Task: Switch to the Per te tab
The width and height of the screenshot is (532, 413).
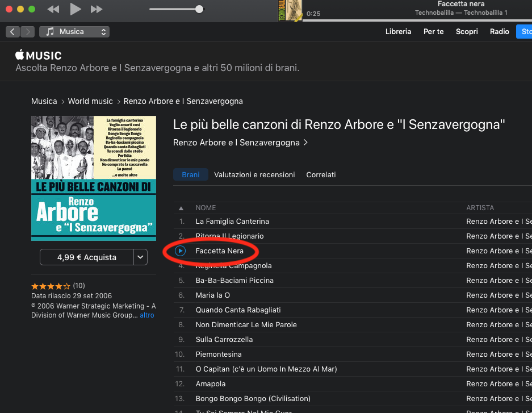Action: [x=433, y=32]
